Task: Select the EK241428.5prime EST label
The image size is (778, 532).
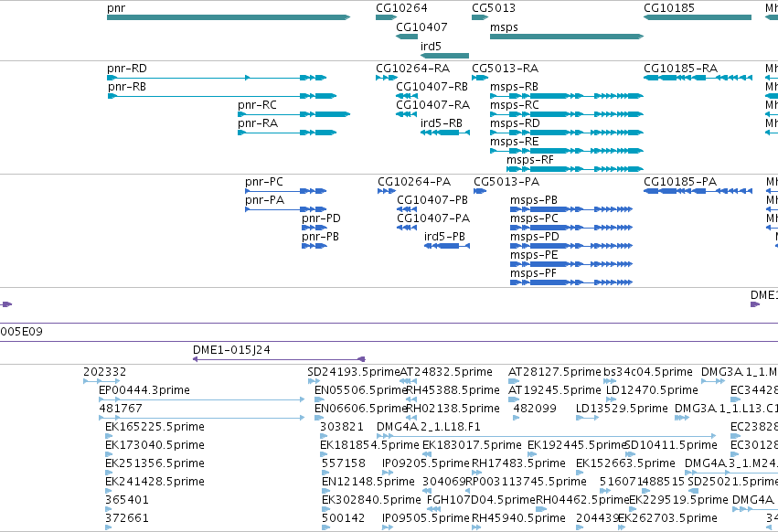Action: [x=155, y=482]
